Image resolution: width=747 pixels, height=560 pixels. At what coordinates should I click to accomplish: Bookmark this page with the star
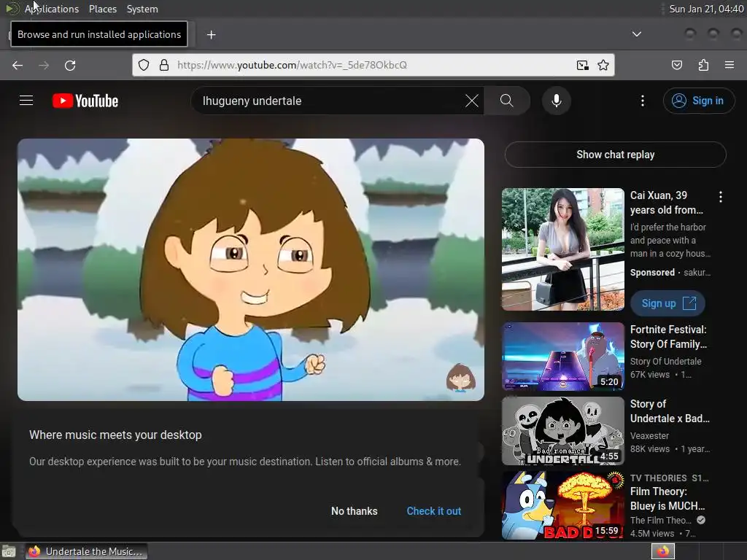[x=603, y=65]
